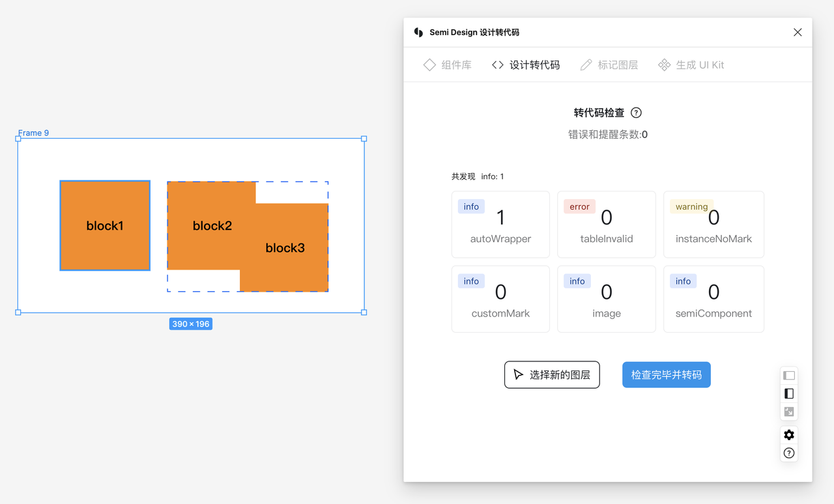Switch to the 设计转代码 tab
This screenshot has height=504, width=834.
526,65
